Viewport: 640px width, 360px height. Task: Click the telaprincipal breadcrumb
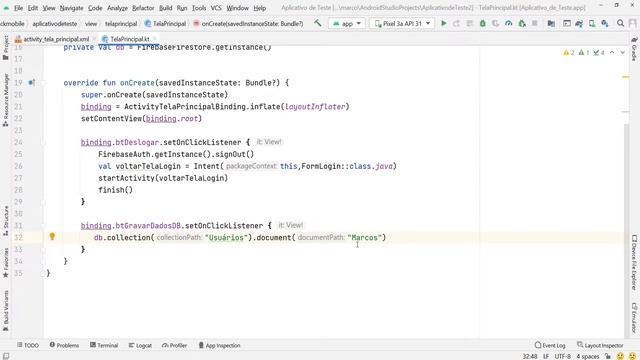tap(121, 24)
